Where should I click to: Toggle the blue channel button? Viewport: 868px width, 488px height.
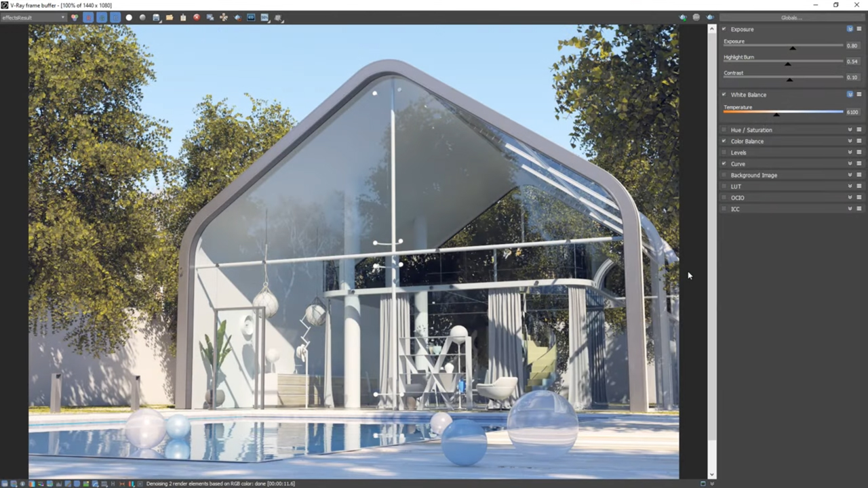tap(115, 18)
